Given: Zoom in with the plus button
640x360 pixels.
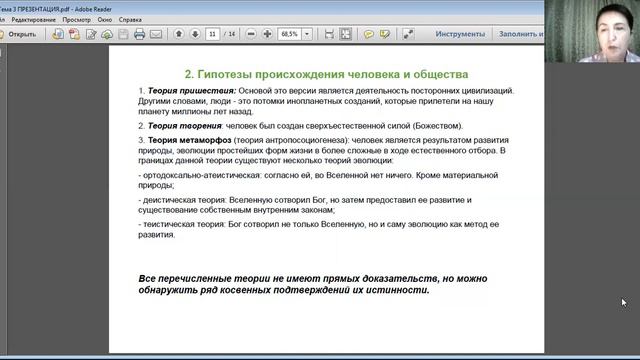Looking at the screenshot, I should click(x=267, y=34).
